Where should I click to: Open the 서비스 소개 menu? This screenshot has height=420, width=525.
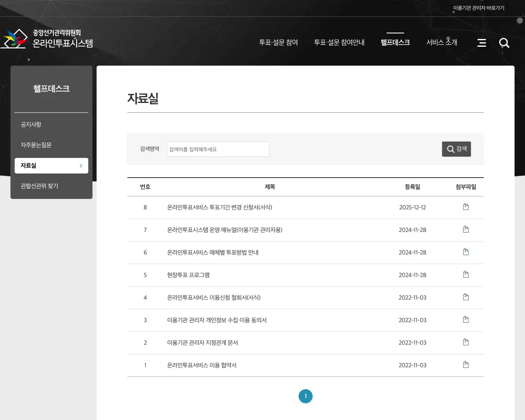tap(441, 42)
